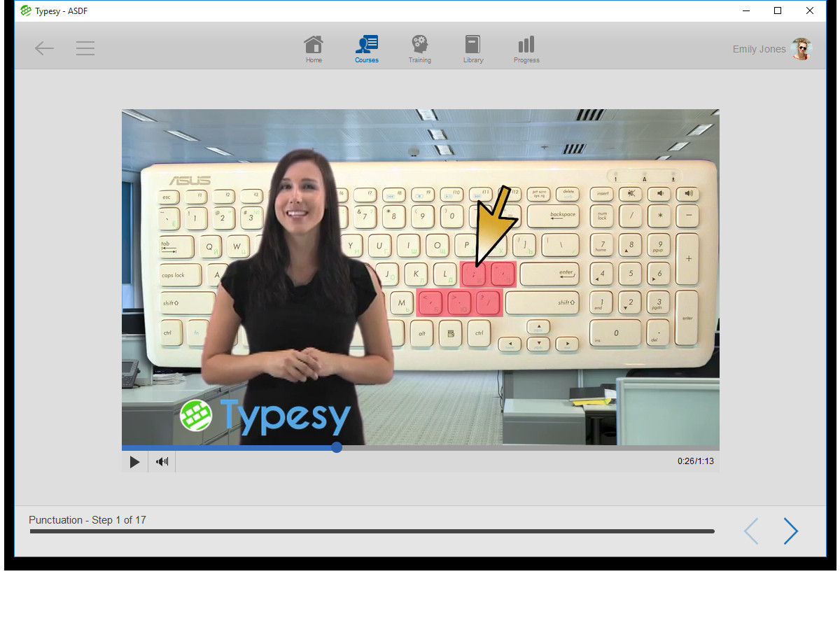Click the Punctuation step progress bar
This screenshot has width=840, height=630.
coord(372,531)
